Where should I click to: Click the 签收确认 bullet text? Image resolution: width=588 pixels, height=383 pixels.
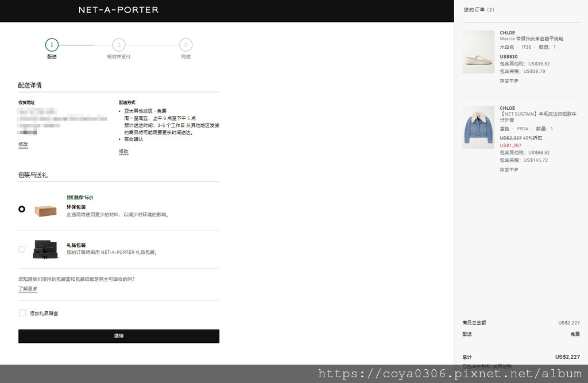pyautogui.click(x=133, y=139)
